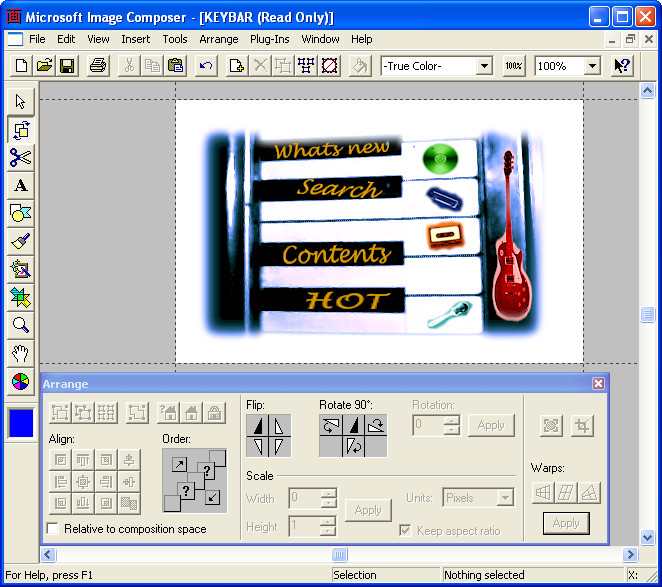Select the Cutout scissors tool
The image size is (662, 587).
(x=20, y=157)
